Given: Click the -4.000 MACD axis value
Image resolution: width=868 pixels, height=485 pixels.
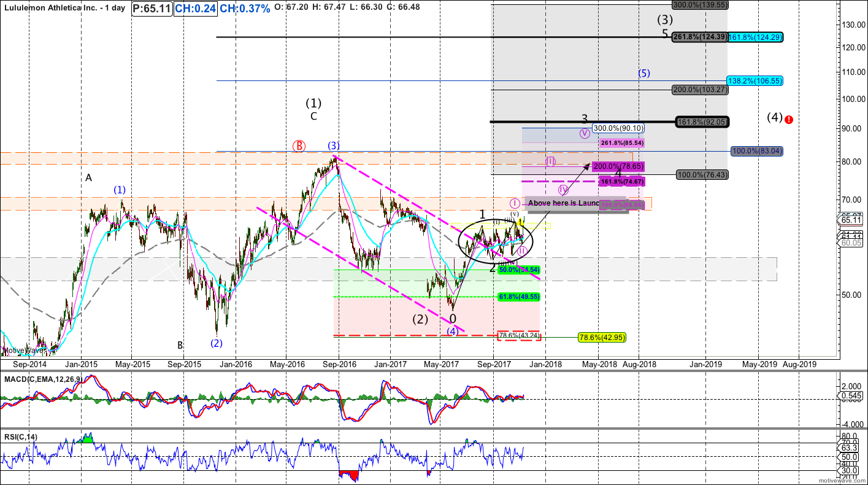Looking at the screenshot, I should point(851,424).
